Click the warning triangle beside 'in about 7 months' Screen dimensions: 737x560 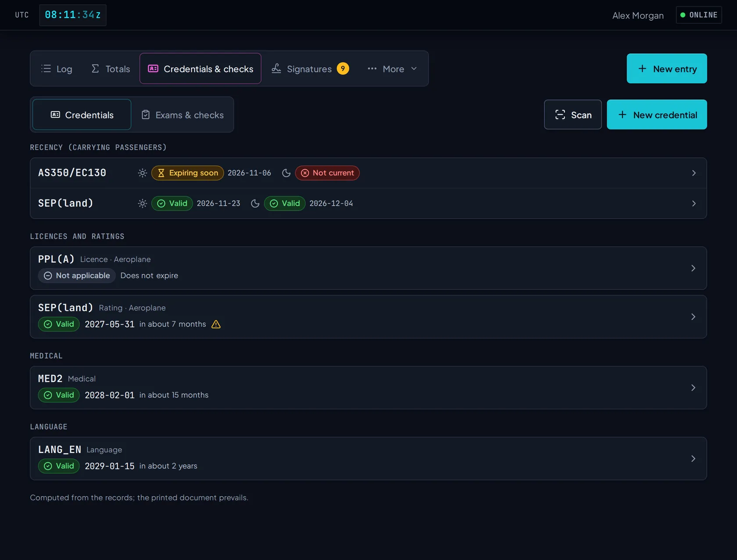pos(216,324)
